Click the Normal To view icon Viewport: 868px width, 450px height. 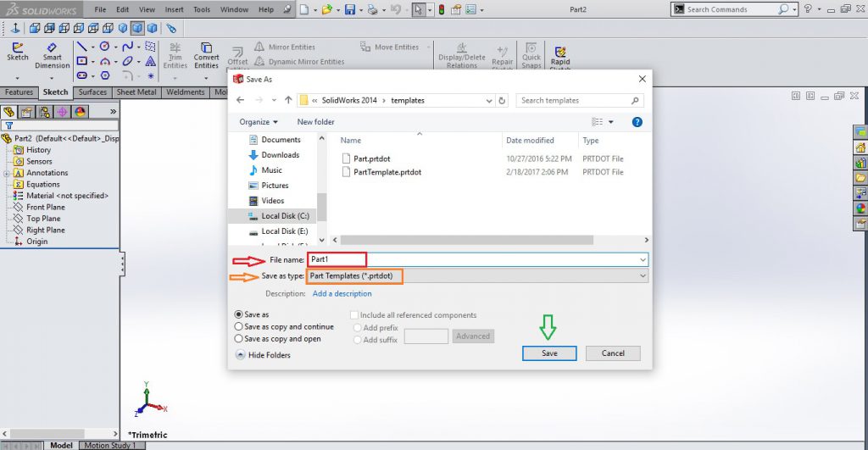[15, 28]
